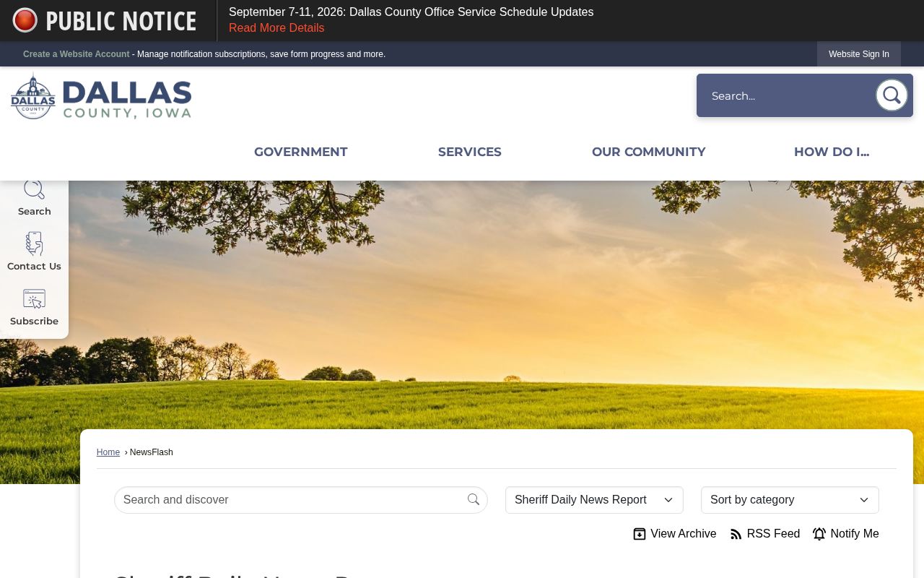Click the View Archive icon
This screenshot has width=924, height=578.
(x=640, y=534)
